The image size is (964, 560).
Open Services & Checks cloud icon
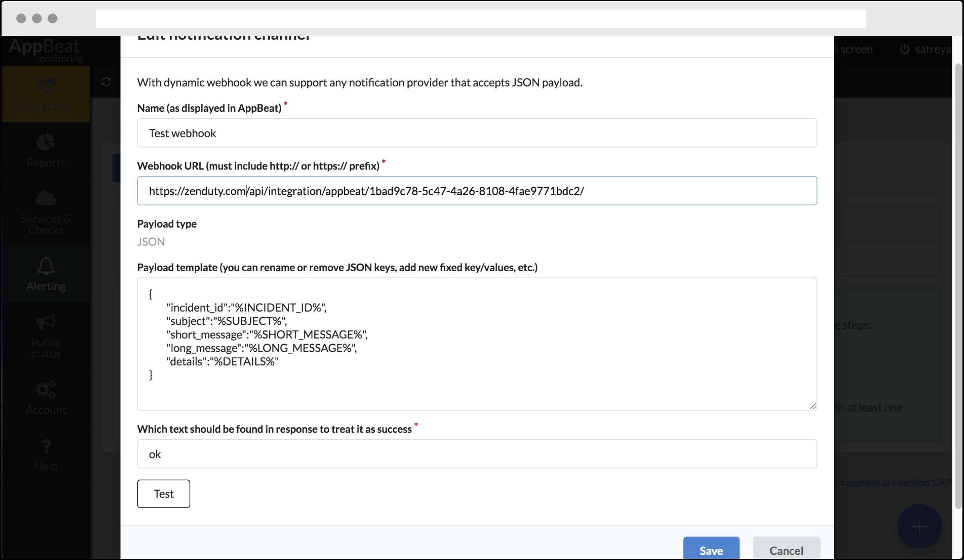pos(46,198)
